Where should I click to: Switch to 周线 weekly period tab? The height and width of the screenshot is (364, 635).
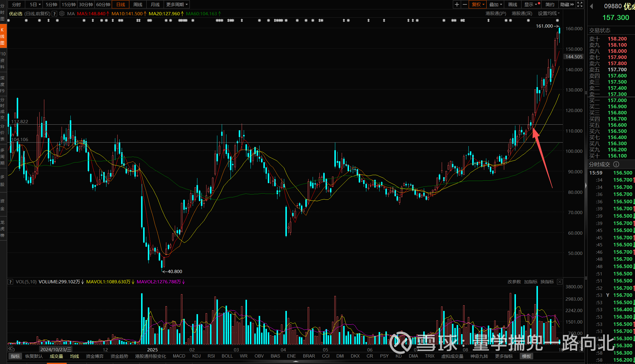(138, 4)
